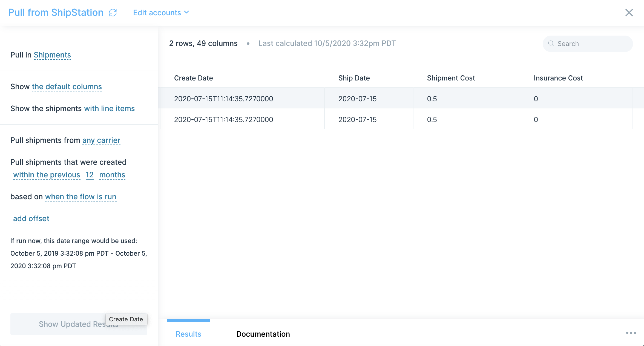Click the Create Date column header

[x=193, y=78]
